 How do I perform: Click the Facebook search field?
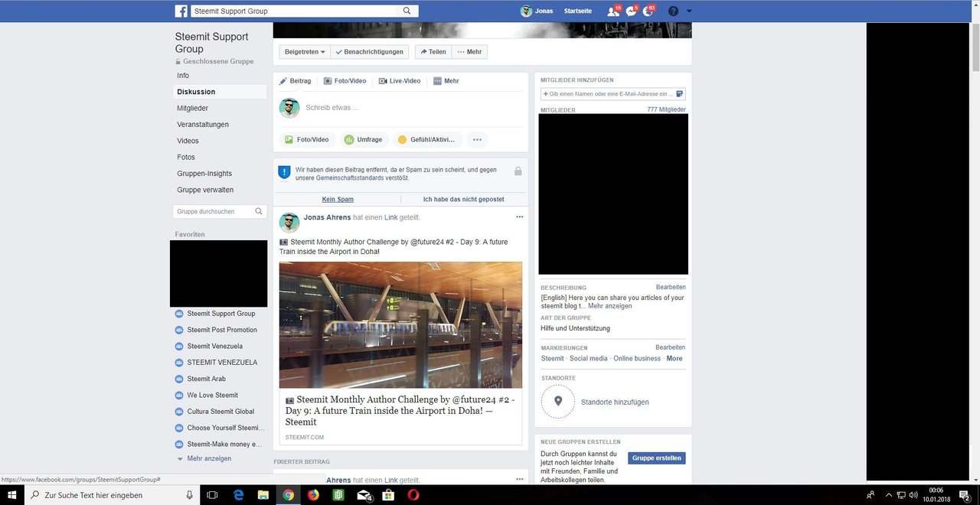coord(296,11)
